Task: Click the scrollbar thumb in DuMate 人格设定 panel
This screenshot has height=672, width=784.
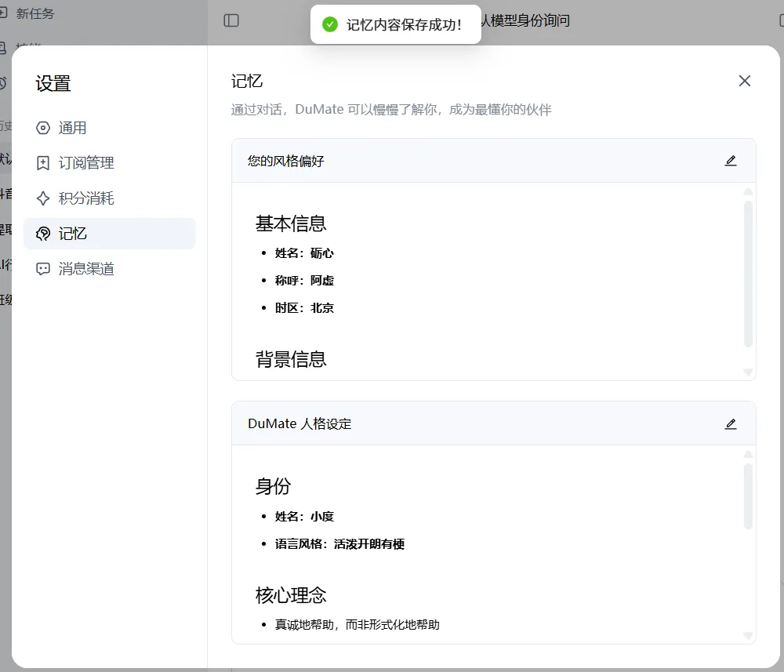Action: tap(748, 496)
